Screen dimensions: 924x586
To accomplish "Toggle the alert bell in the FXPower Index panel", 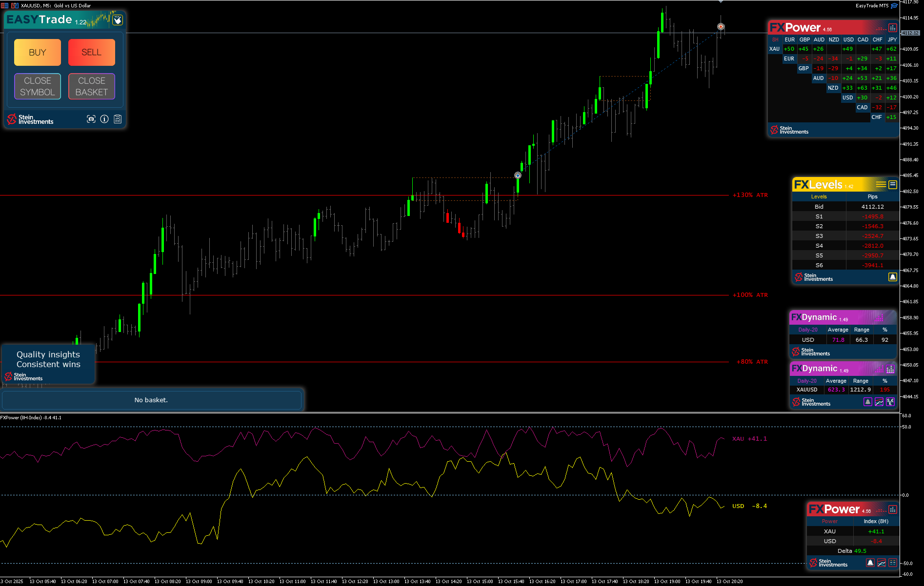I will pos(870,563).
